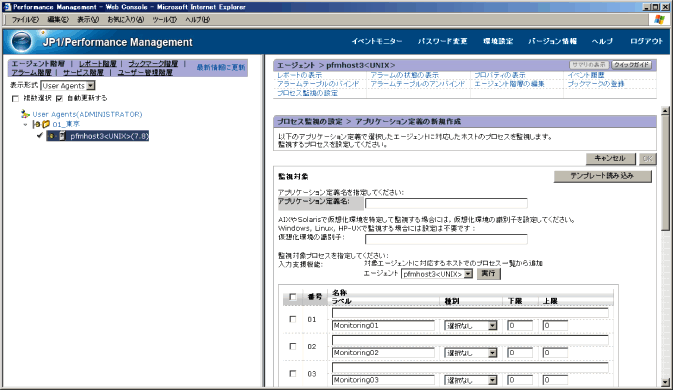Open the 編集 menu
The height and width of the screenshot is (390, 673).
click(58, 20)
